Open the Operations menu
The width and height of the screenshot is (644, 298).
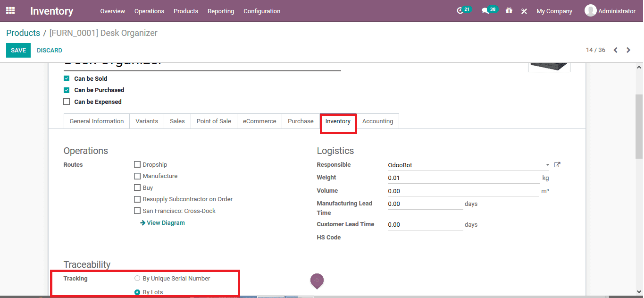tap(149, 11)
